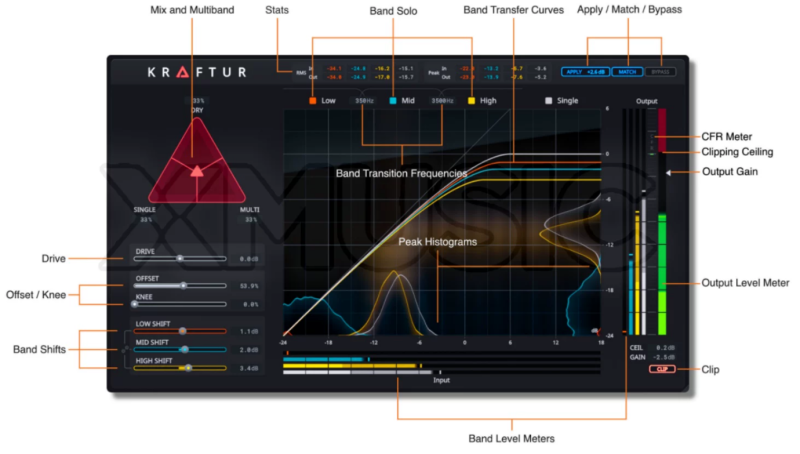Image resolution: width=800 pixels, height=454 pixels.
Task: Solo the Mid band with its cyan square
Action: (393, 100)
